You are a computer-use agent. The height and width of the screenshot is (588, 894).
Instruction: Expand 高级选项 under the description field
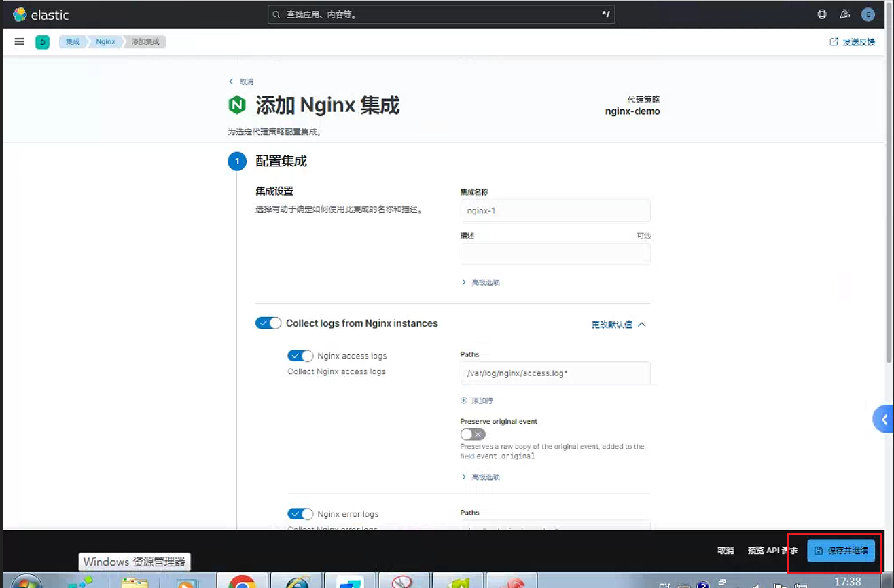(480, 282)
